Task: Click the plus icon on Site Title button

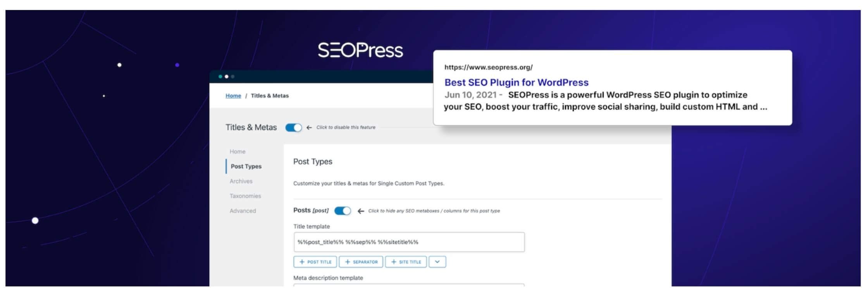Action: click(x=394, y=262)
